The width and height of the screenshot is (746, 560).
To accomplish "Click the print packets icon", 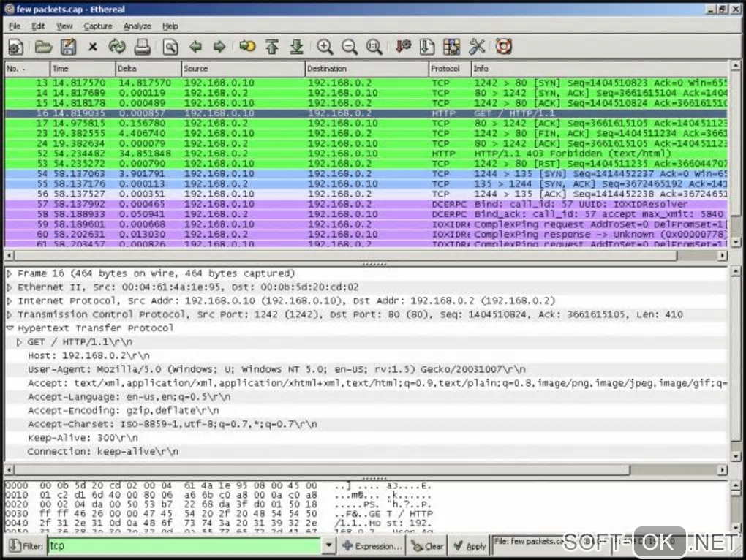I will [143, 47].
